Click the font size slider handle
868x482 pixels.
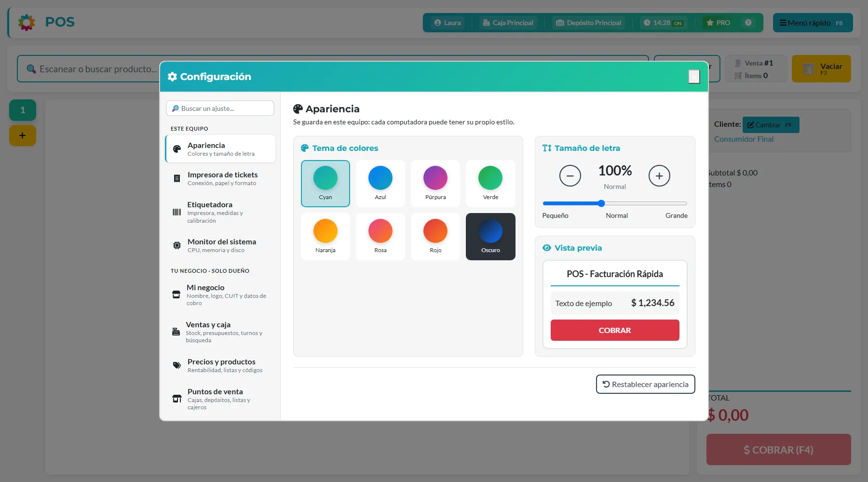601,203
